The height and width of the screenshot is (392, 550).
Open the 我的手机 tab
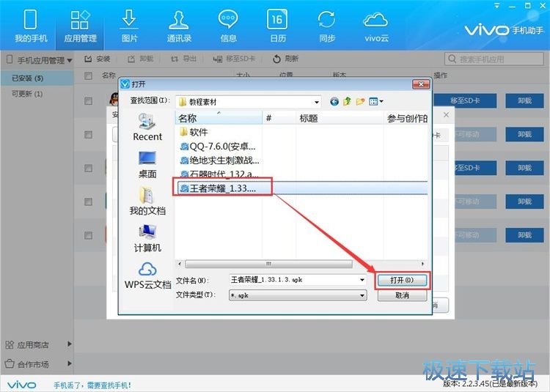point(31,26)
